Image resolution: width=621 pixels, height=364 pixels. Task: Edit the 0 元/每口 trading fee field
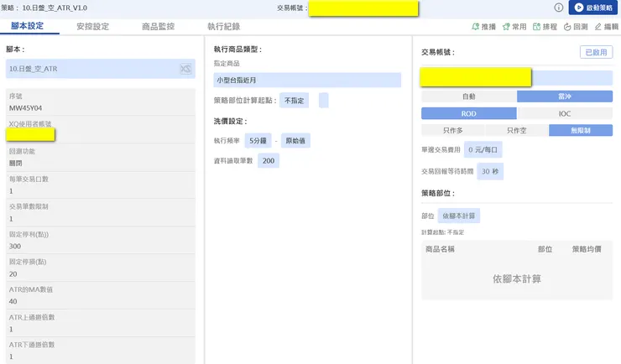(483, 149)
